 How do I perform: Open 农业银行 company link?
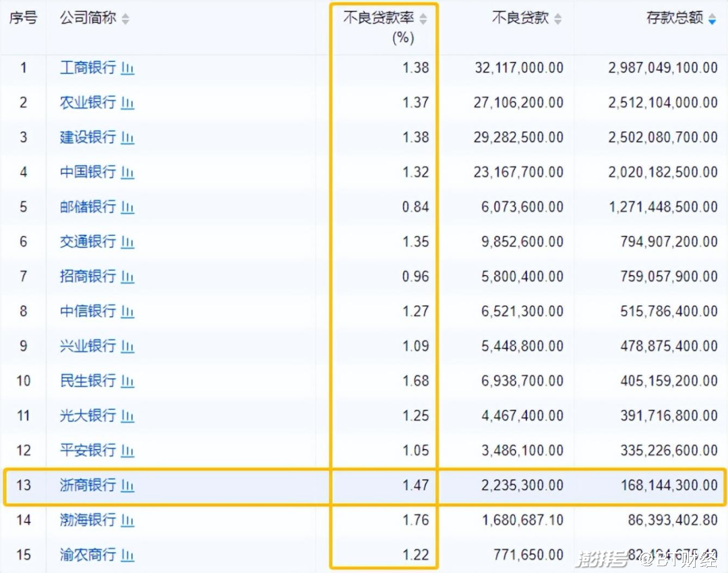(x=88, y=102)
